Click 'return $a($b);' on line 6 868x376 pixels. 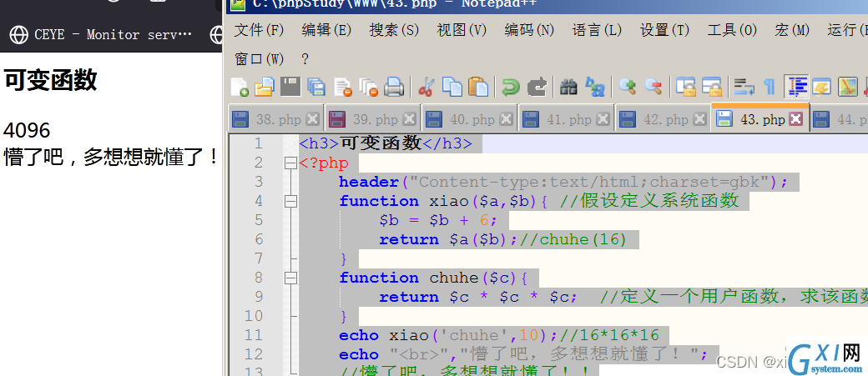pyautogui.click(x=450, y=239)
